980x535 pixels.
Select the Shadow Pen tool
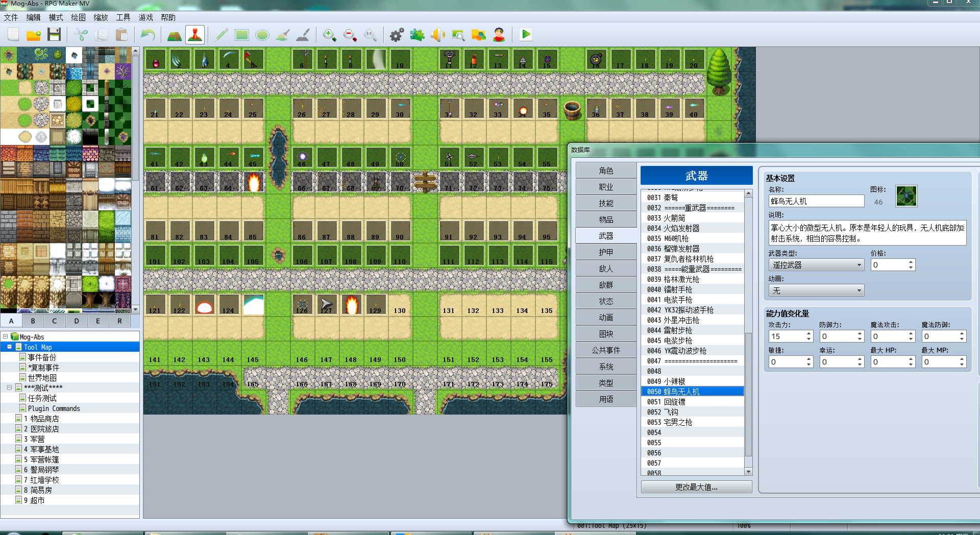[303, 35]
